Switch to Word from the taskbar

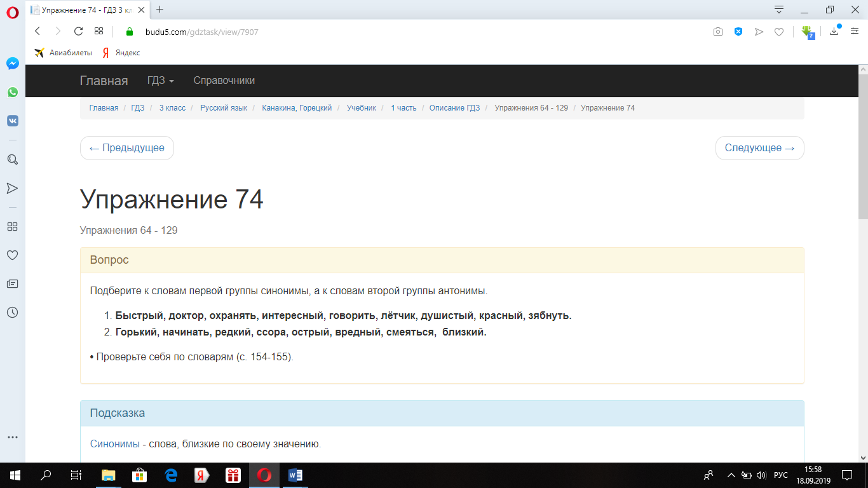pyautogui.click(x=295, y=475)
